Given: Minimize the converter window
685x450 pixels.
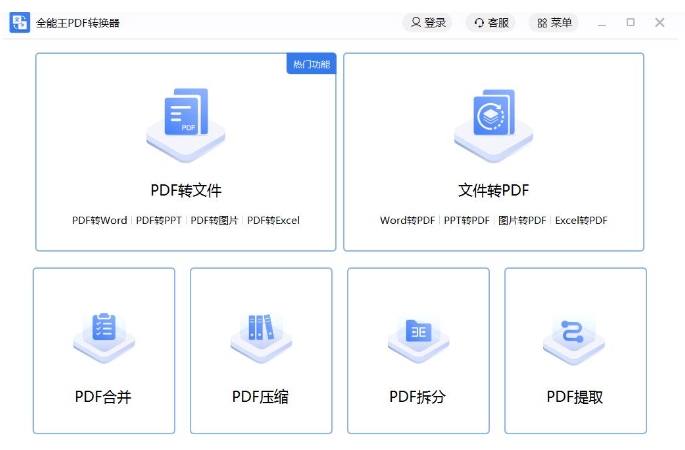Looking at the screenshot, I should [x=602, y=23].
